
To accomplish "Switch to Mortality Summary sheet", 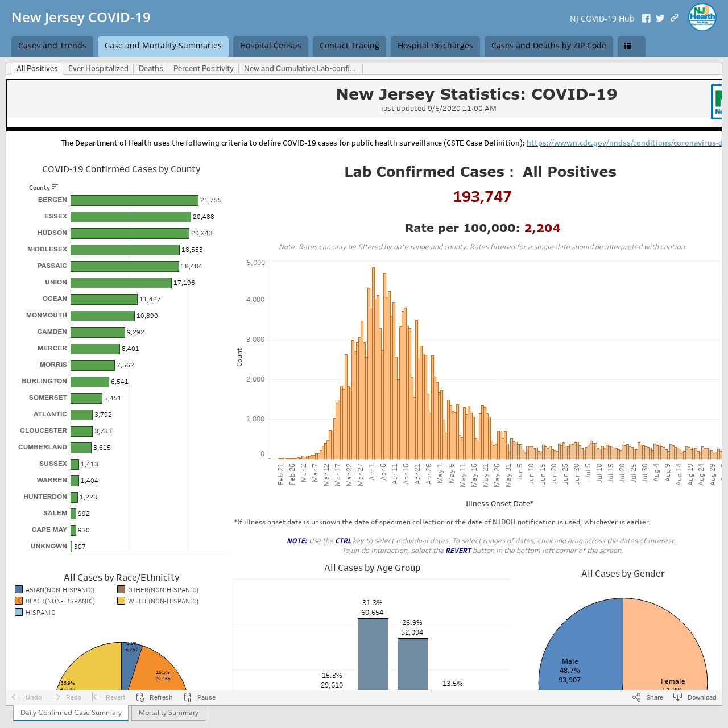I will tap(168, 713).
